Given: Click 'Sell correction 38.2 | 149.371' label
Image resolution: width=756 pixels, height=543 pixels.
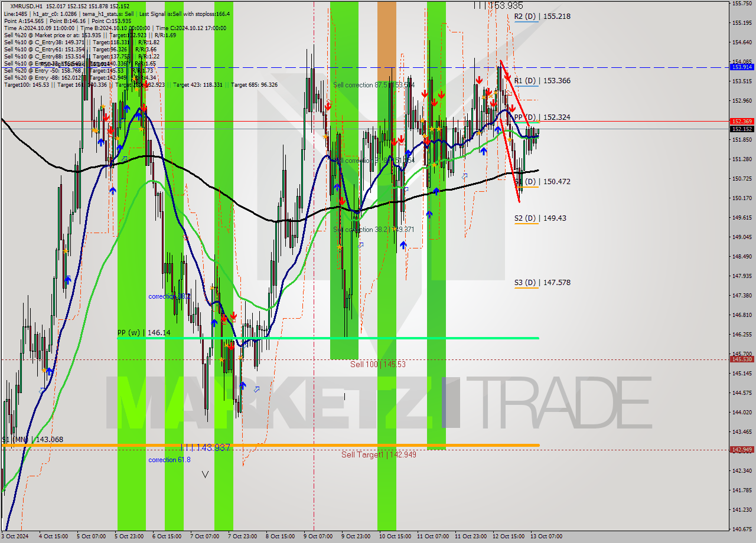Looking at the screenshot, I should point(374,230).
